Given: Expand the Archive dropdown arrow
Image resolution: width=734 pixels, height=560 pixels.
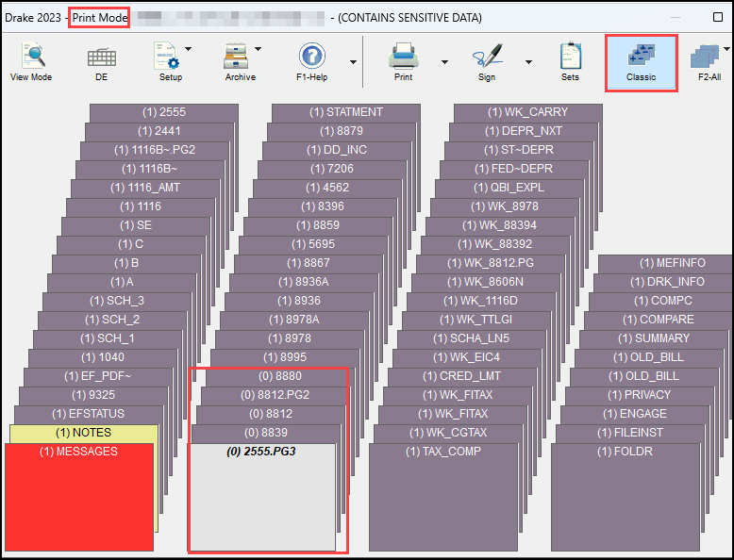Looking at the screenshot, I should click(259, 49).
